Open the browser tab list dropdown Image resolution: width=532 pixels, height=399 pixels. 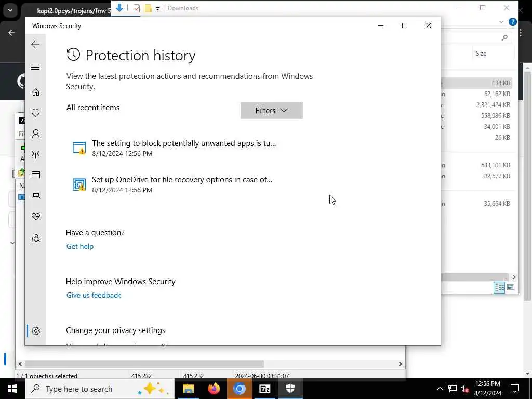coord(10,10)
